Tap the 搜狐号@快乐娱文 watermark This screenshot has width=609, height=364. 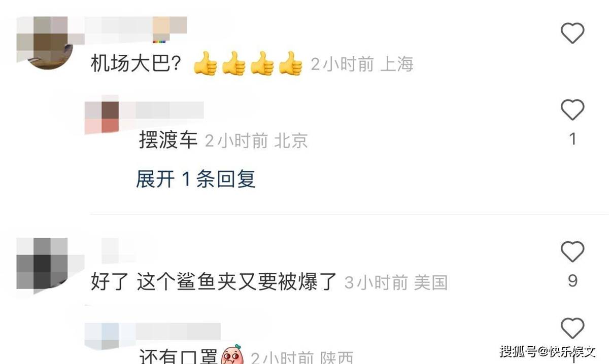click(548, 351)
